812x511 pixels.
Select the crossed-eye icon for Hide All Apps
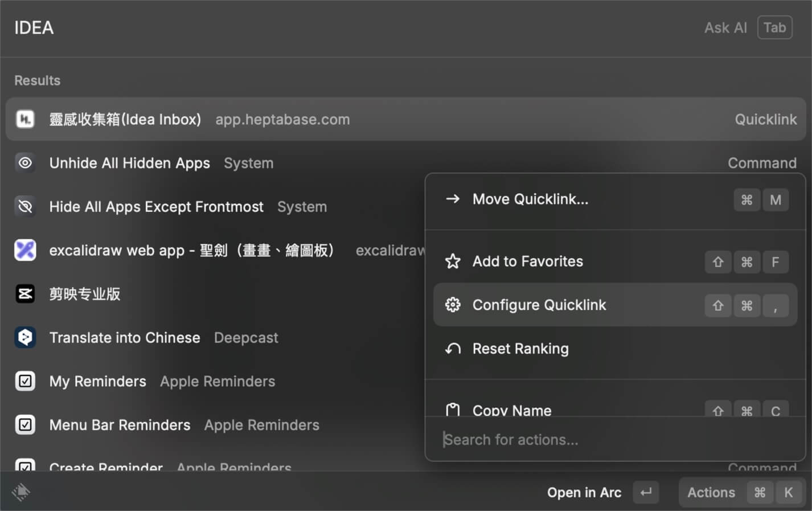pyautogui.click(x=25, y=206)
